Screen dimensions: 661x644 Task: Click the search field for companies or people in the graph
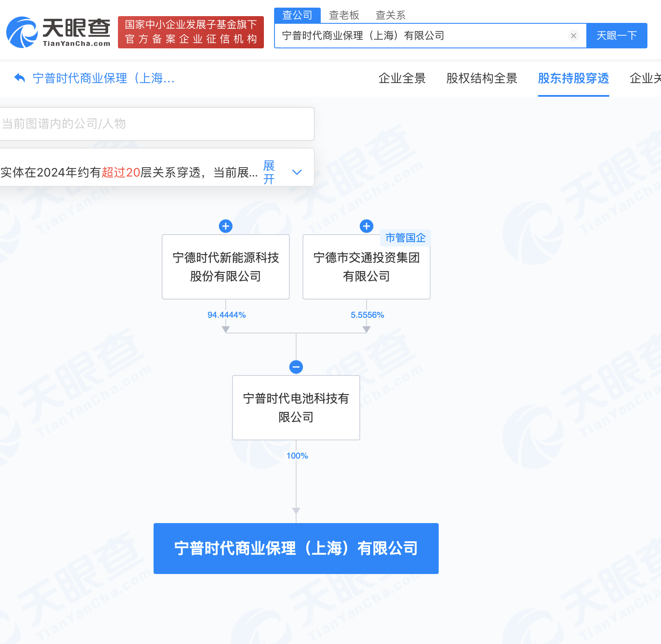pyautogui.click(x=157, y=124)
